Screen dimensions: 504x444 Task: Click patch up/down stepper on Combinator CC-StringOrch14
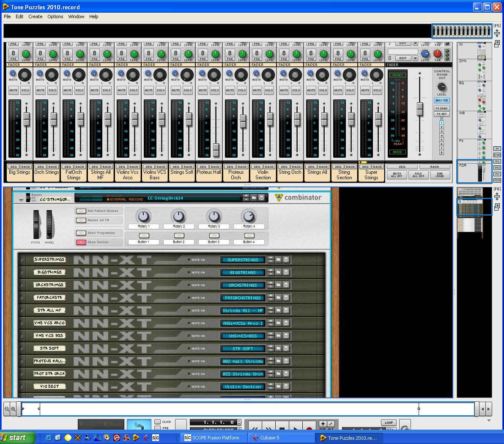246,198
